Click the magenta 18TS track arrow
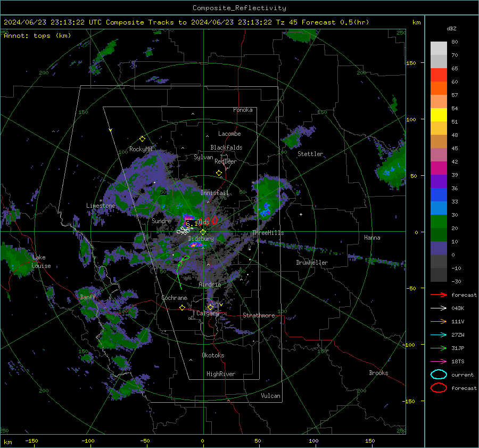 click(x=439, y=362)
